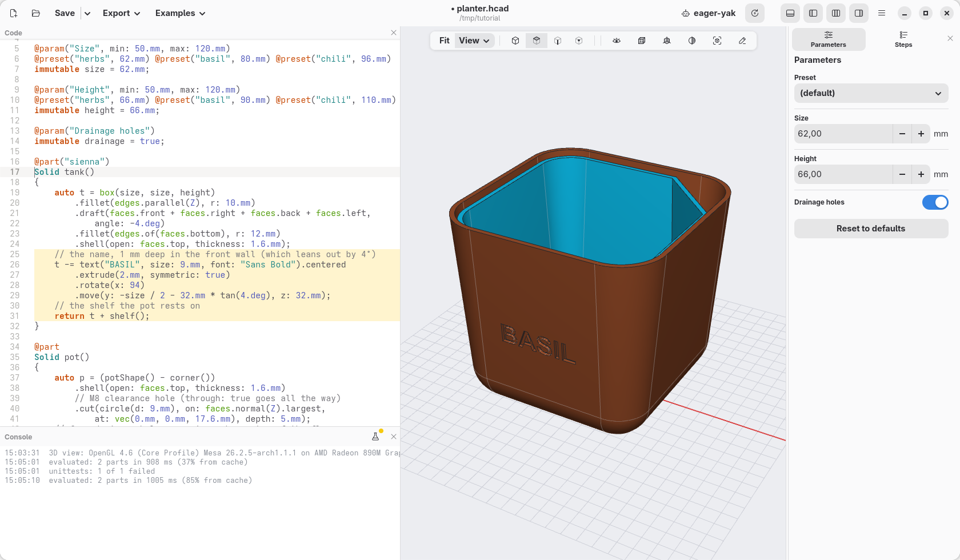Toggle the bottom console panel layout
This screenshot has height=560, width=960.
790,13
